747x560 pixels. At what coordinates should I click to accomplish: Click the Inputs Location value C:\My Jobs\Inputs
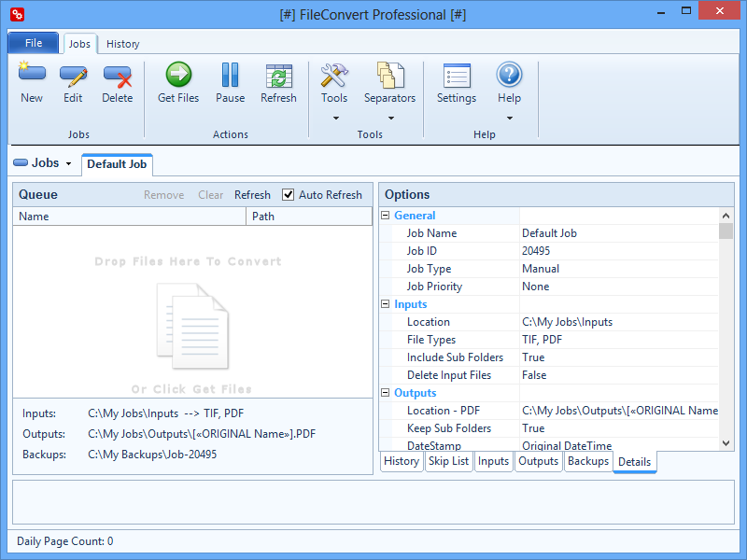567,322
